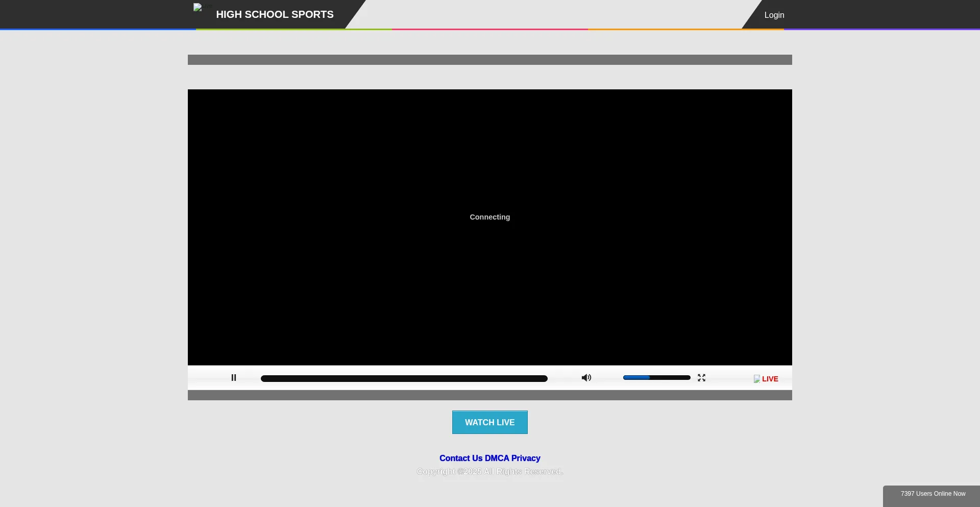Click the video progress seek bar
Image resolution: width=980 pixels, height=507 pixels.
tap(404, 378)
